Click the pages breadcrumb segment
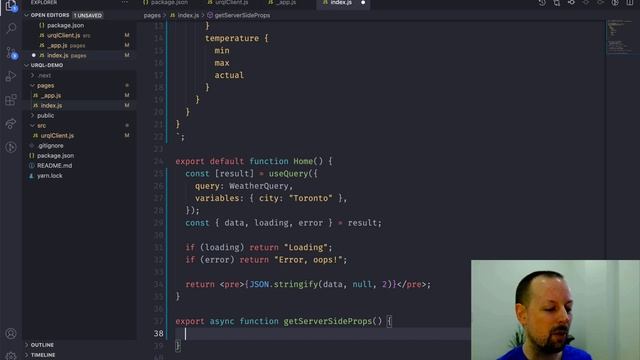 pos(152,16)
